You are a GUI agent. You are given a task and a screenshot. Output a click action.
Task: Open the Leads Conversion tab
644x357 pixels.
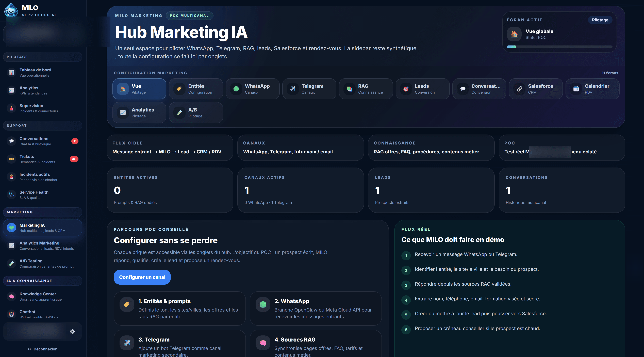point(422,89)
